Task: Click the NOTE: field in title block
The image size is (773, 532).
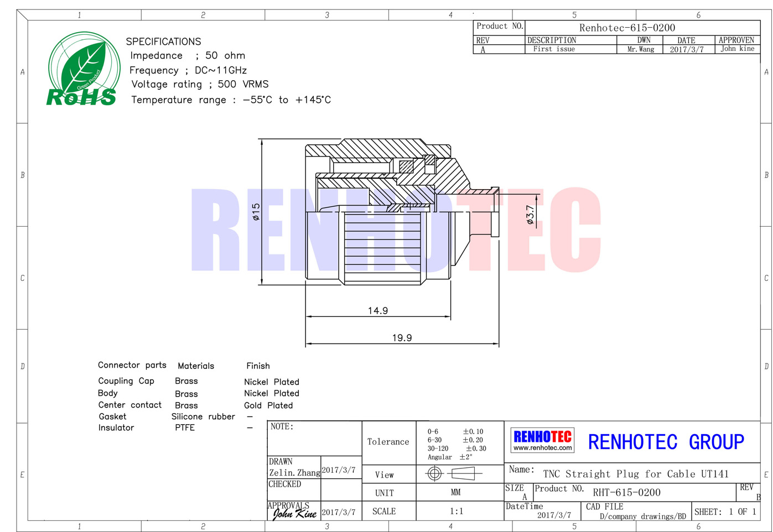Action: 314,438
